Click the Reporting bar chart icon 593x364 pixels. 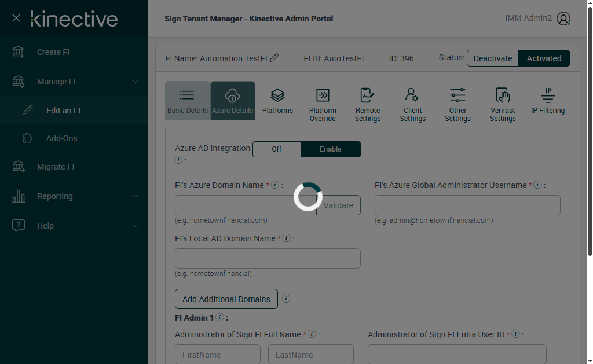(18, 196)
